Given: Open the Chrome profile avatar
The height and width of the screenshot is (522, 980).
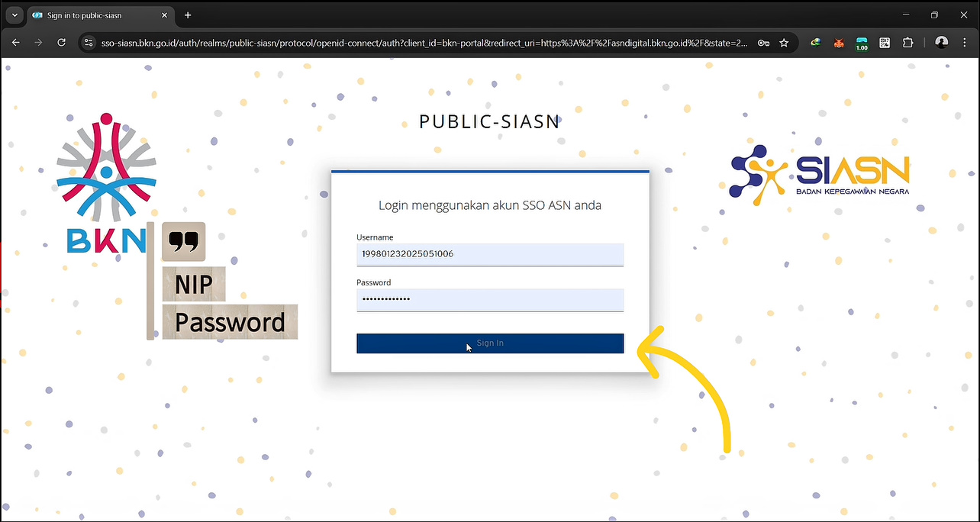Looking at the screenshot, I should coord(941,43).
